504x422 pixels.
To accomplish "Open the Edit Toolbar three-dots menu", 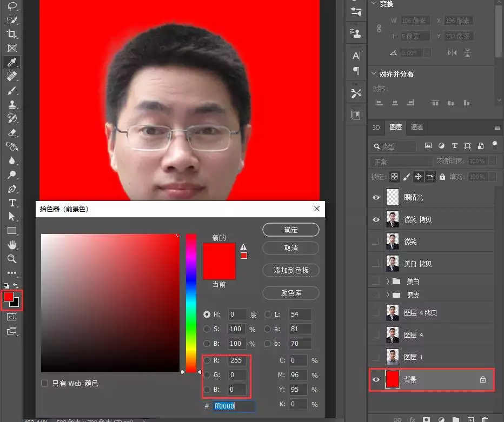I will (x=12, y=273).
